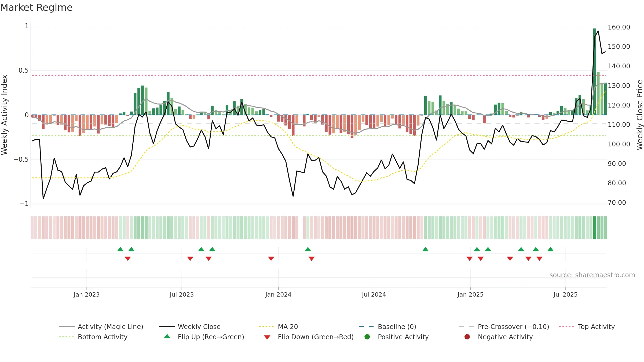Select the last green flip-up marker before Jul 2025
This screenshot has height=362, width=644.
[x=551, y=249]
